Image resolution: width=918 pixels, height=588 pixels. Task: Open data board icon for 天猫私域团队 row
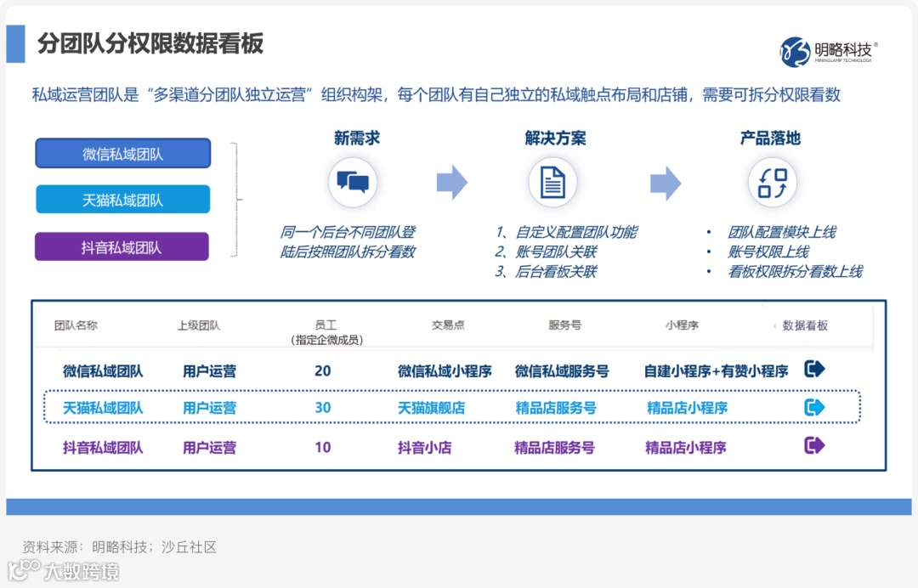pos(814,407)
